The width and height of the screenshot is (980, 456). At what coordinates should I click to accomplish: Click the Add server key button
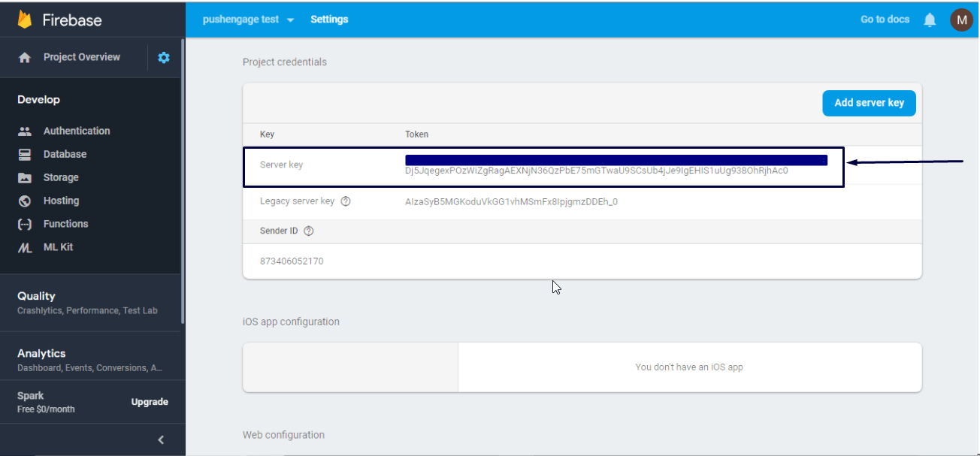point(869,103)
